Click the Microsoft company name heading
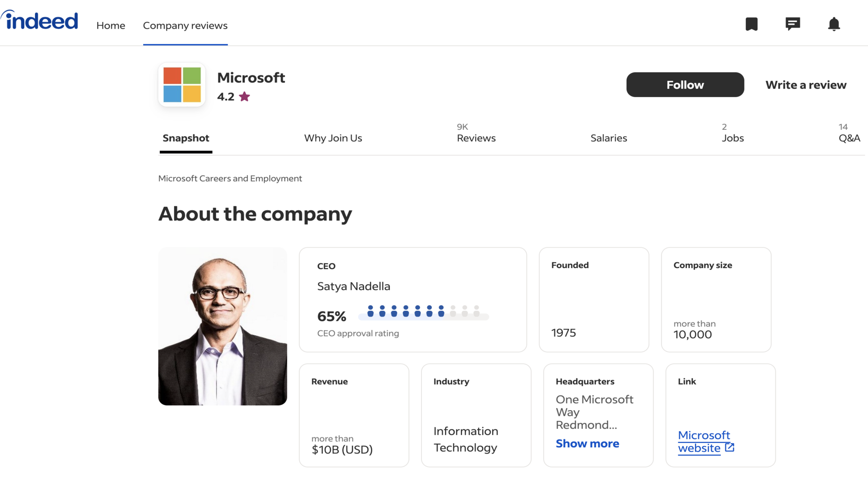 (x=251, y=77)
